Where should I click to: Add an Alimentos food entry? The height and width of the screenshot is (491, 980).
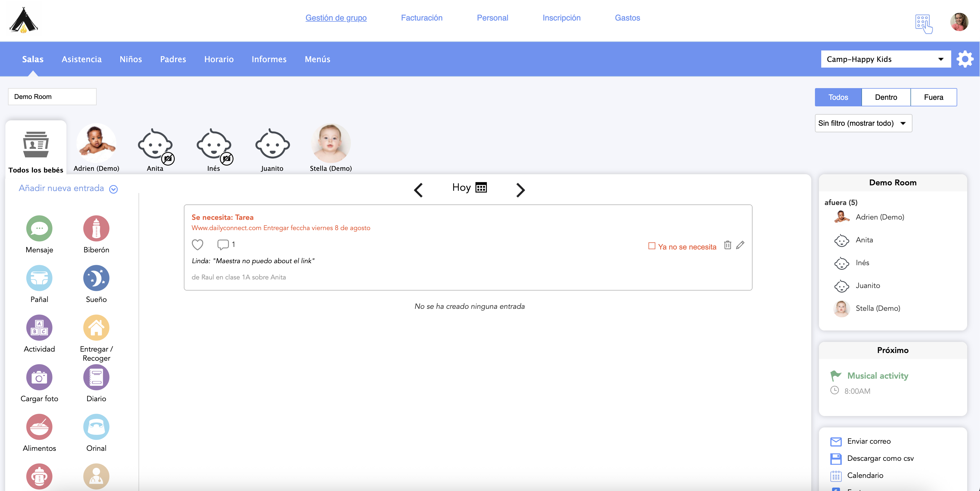(x=39, y=427)
